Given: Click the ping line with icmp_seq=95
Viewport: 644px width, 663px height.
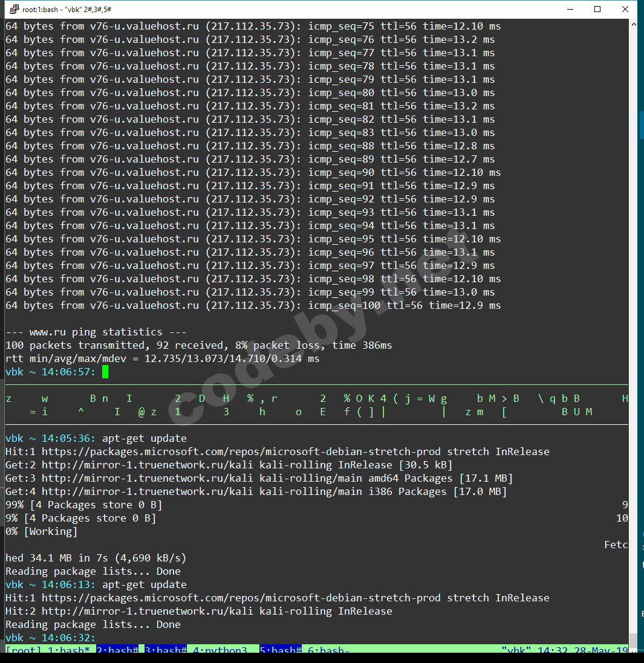Looking at the screenshot, I should (x=253, y=239).
